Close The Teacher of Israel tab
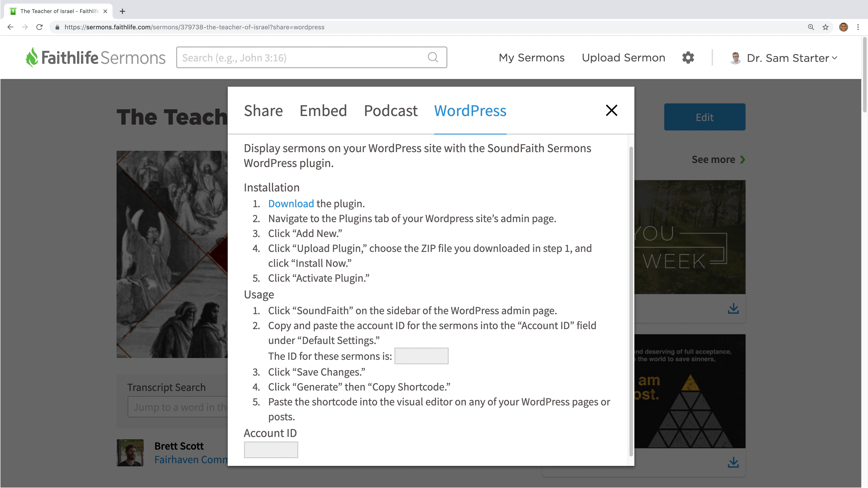The image size is (868, 488). pos(105,11)
